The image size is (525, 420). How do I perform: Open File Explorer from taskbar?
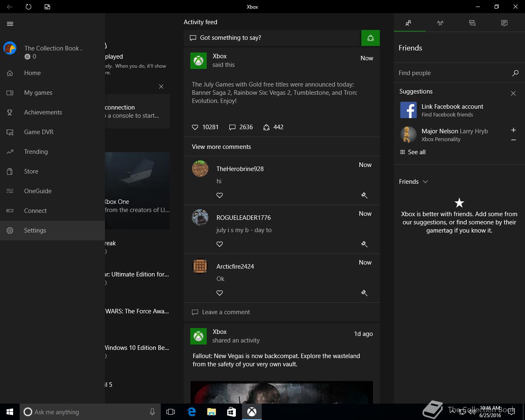click(211, 412)
